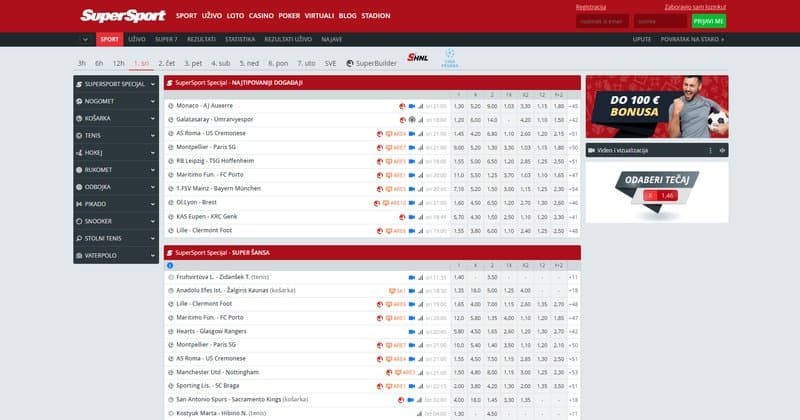Open video camera icon for KAS Eupen - KRC Genk
This screenshot has height=420, width=800.
(412, 217)
